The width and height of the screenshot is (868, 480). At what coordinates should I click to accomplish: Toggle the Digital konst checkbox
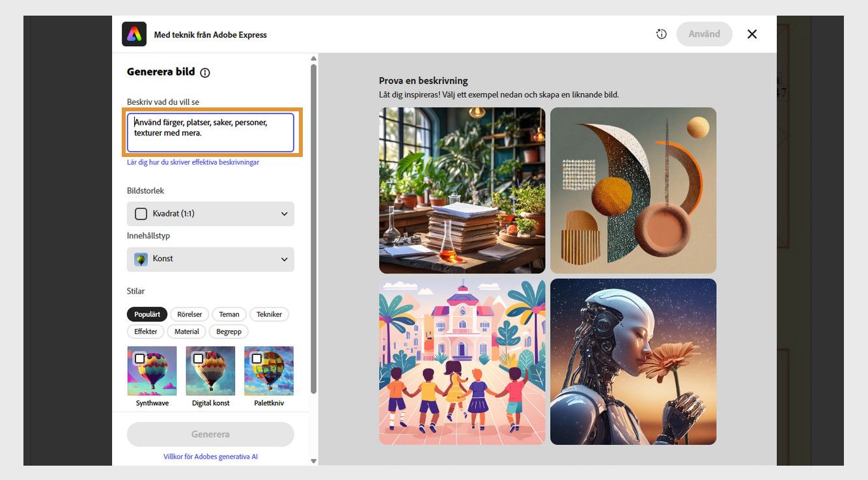[x=197, y=358]
